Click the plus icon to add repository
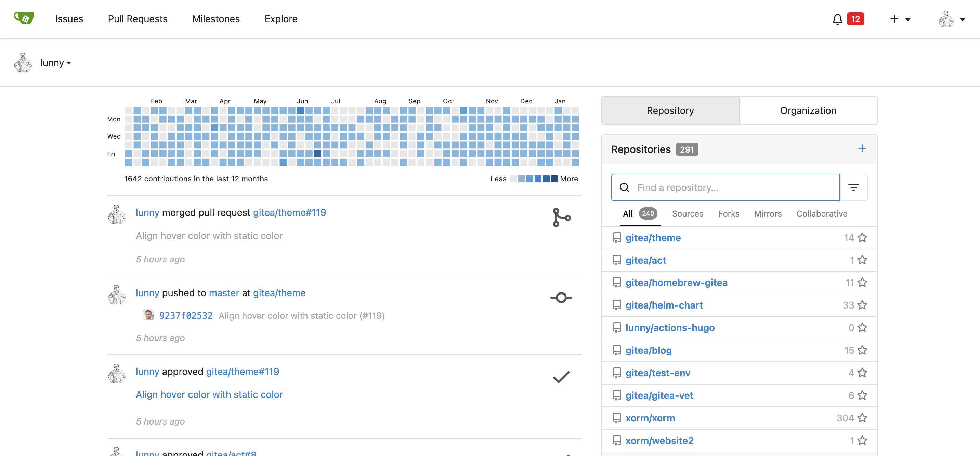 tap(862, 149)
